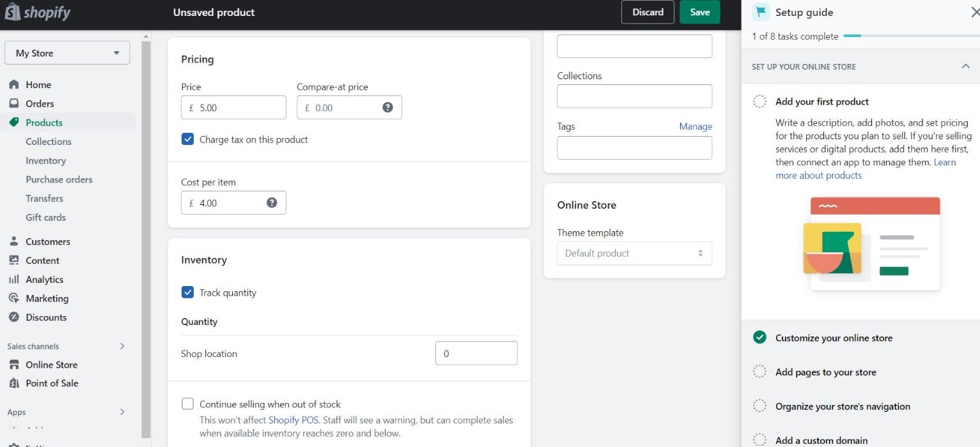Open the Theme template dropdown
The image size is (980, 447).
click(634, 254)
